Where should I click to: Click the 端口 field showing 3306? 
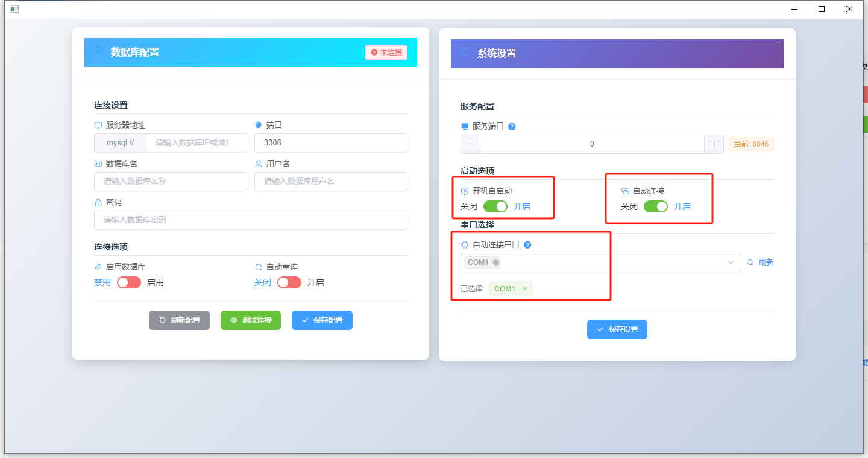(331, 143)
